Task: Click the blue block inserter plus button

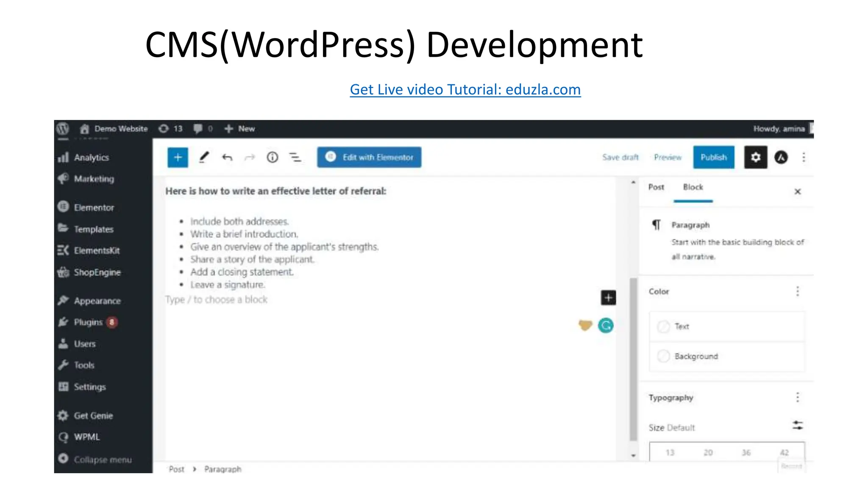Action: coord(178,158)
